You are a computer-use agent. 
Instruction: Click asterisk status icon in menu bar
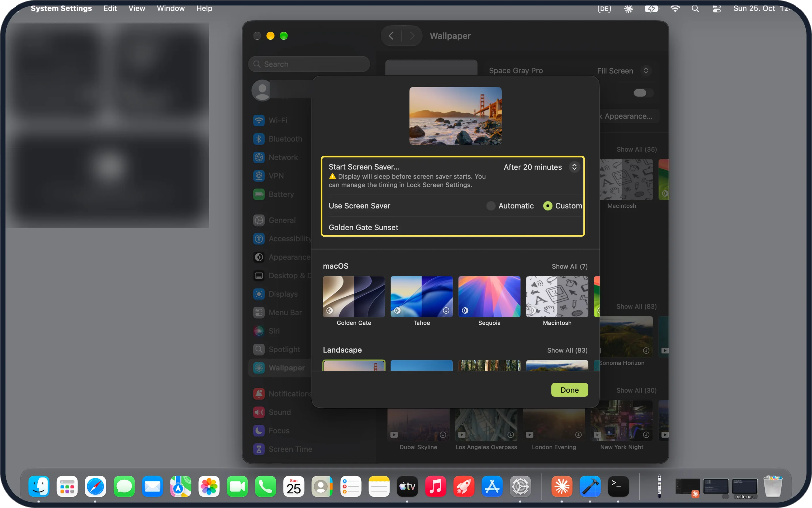(629, 9)
